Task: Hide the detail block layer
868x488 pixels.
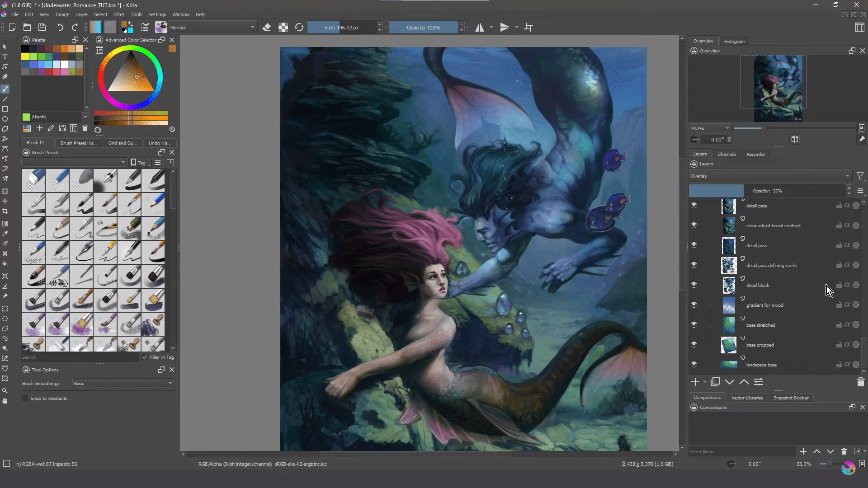Action: [694, 285]
